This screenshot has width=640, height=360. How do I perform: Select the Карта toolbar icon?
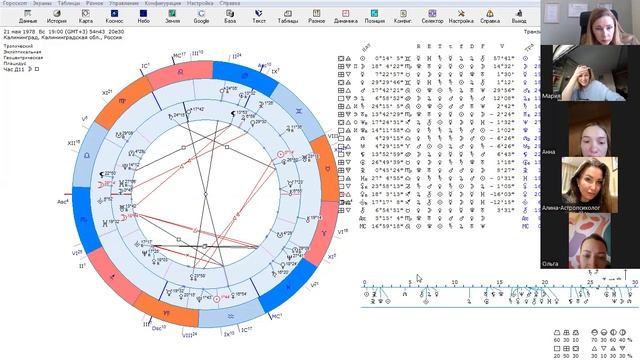coord(85,16)
